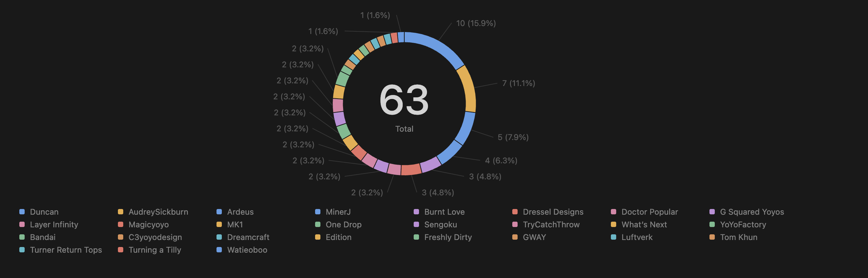
Task: Click the "5 (7.9%)" data label
Action: tap(513, 137)
